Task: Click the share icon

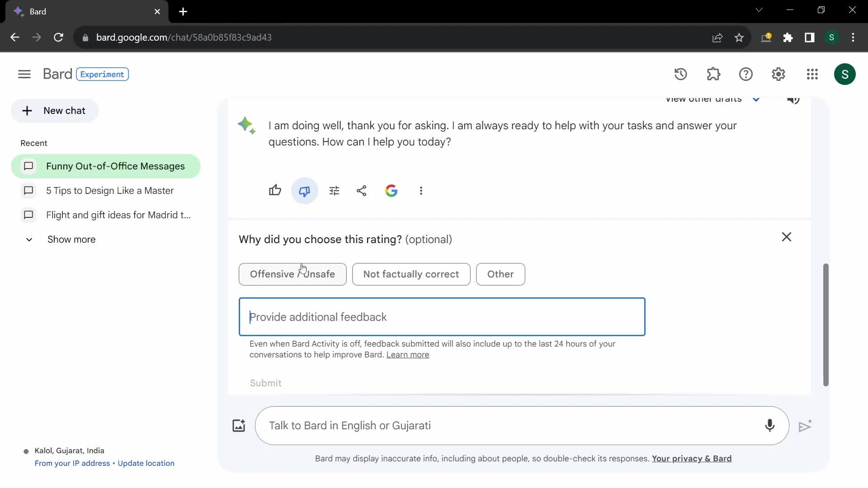Action: tap(362, 190)
